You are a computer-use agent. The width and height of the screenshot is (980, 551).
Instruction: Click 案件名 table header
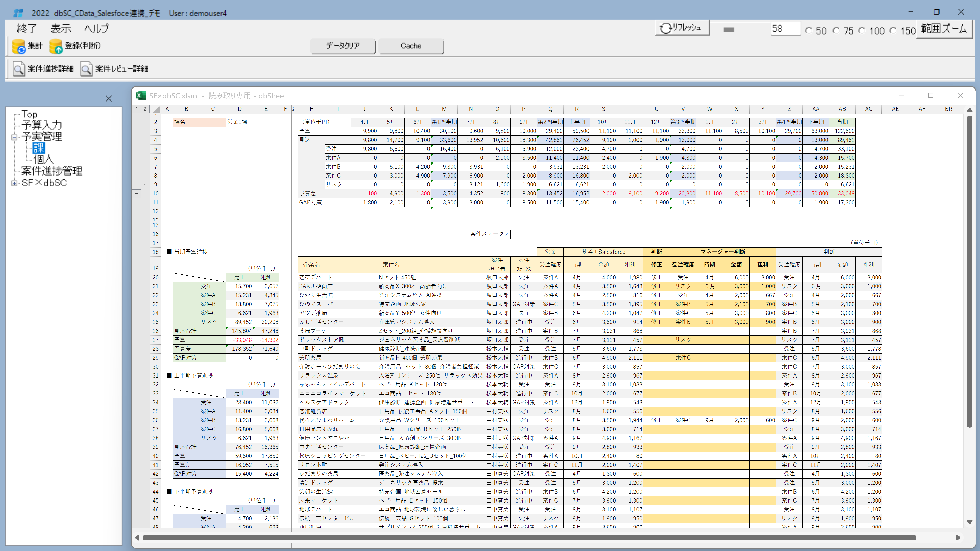(x=431, y=264)
